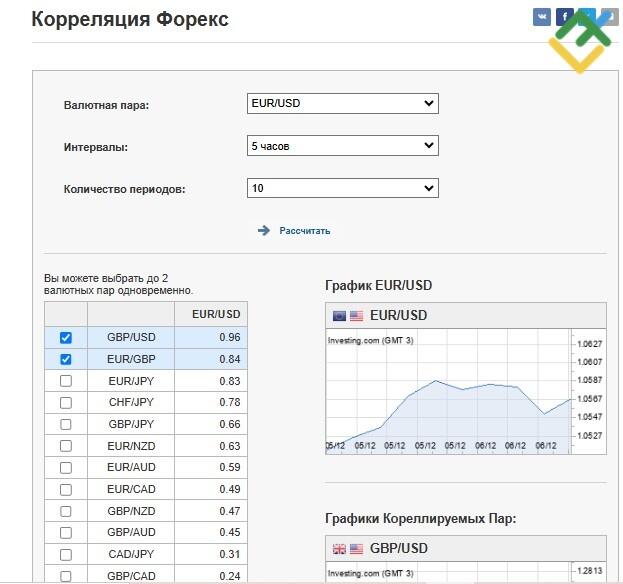
Task: Click the Investing.com (GMT 3) label in the EUR/USD chart
Action: coord(370,341)
